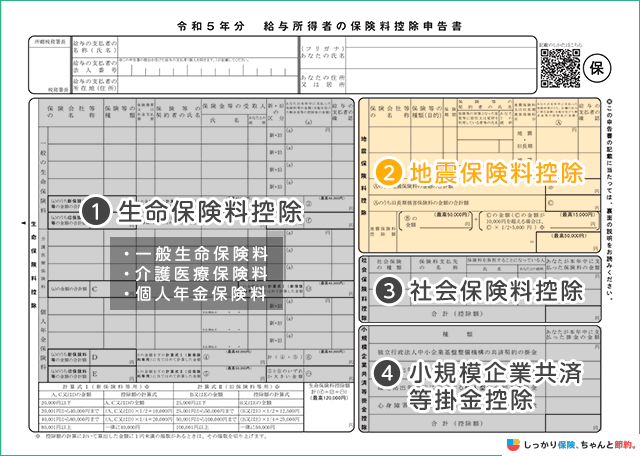This screenshot has width=640, height=456.
Task: Click the 給与の支払者の所在地(住所) label
Action: click(95, 85)
